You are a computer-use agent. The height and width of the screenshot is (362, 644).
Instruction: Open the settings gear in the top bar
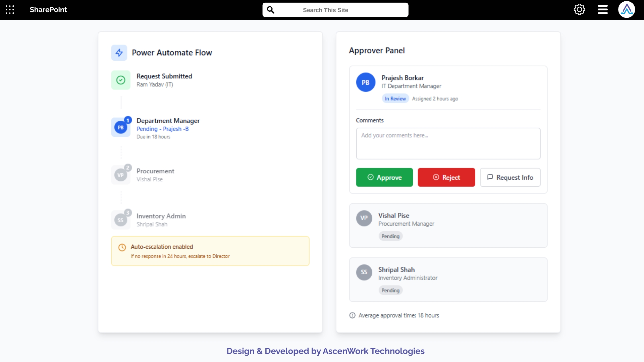click(579, 9)
